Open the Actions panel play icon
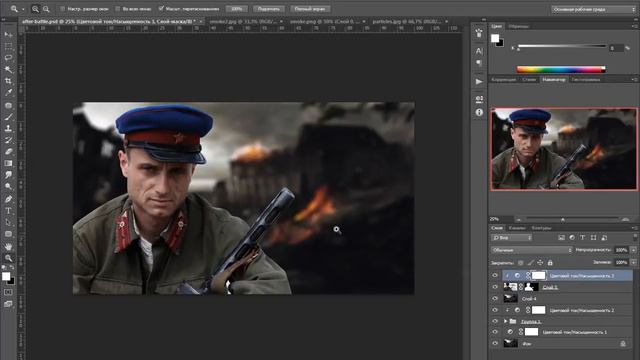Image resolution: width=640 pixels, height=360 pixels. click(x=479, y=81)
